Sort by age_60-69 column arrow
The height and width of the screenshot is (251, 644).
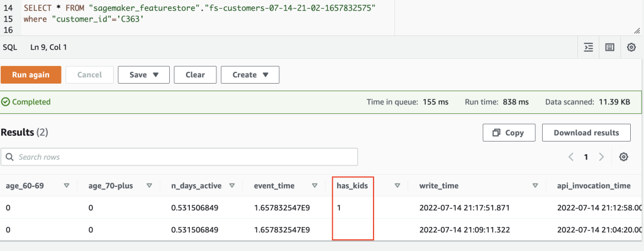[x=67, y=186]
